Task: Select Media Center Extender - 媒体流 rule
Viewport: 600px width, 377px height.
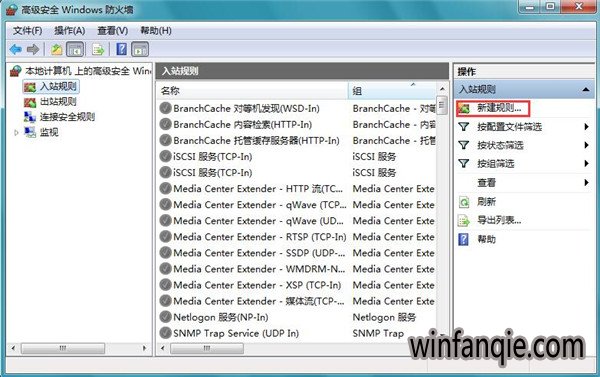Action: (x=259, y=302)
